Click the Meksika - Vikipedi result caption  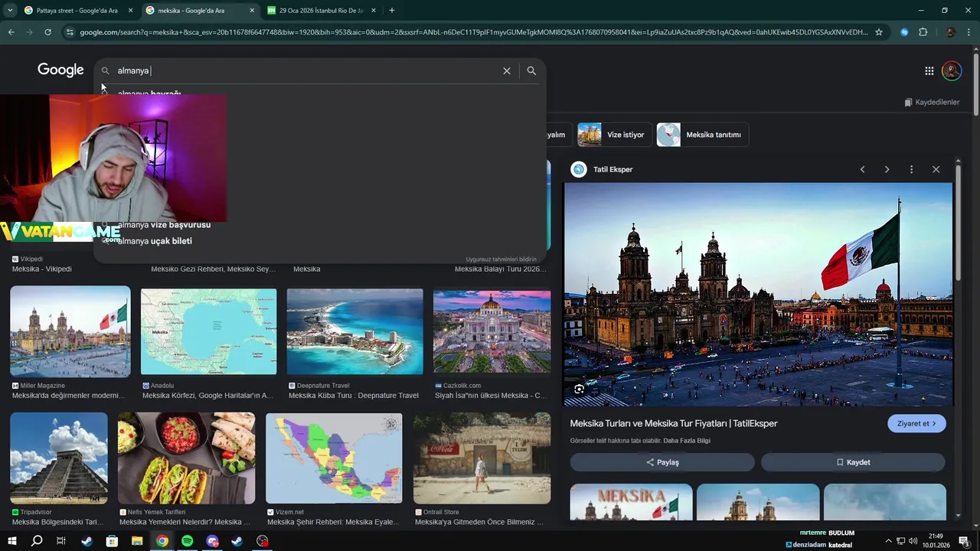(x=42, y=269)
